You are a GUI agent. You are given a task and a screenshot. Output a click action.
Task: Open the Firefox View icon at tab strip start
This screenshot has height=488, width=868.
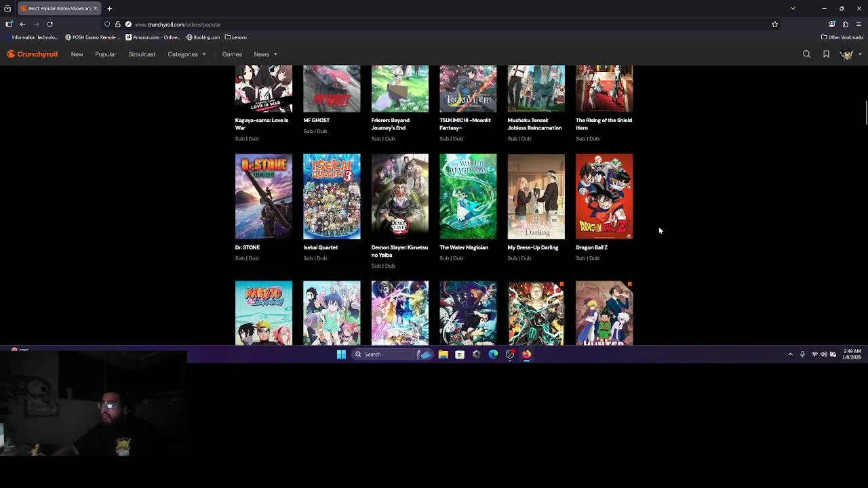pyautogui.click(x=7, y=8)
